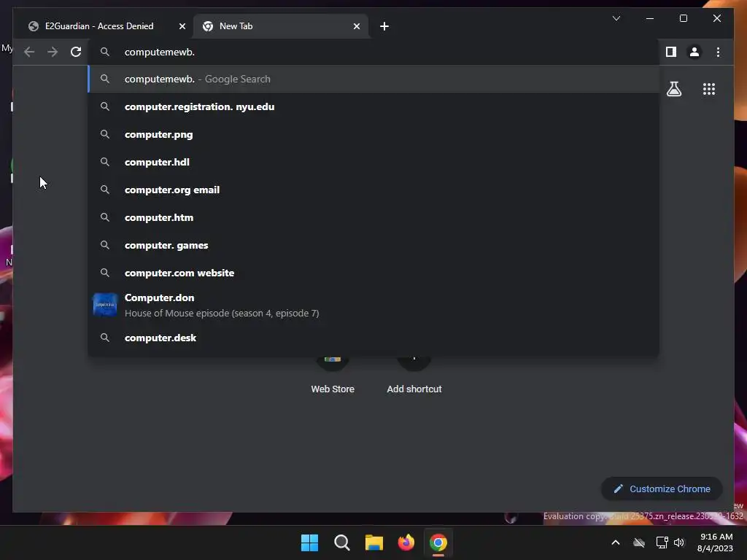Open Customize Chrome button
This screenshot has width=747, height=560.
pos(662,489)
